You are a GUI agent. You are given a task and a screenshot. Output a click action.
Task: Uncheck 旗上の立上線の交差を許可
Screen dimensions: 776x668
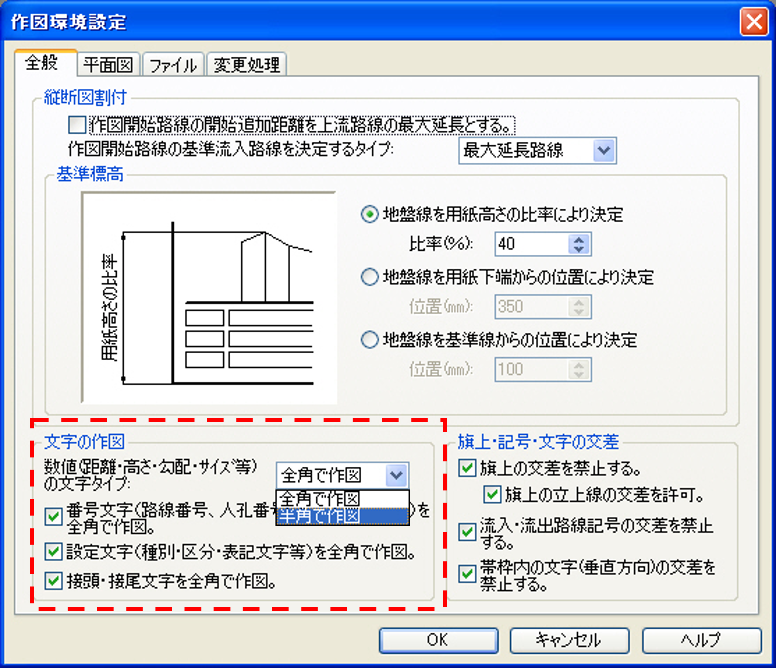coord(492,494)
